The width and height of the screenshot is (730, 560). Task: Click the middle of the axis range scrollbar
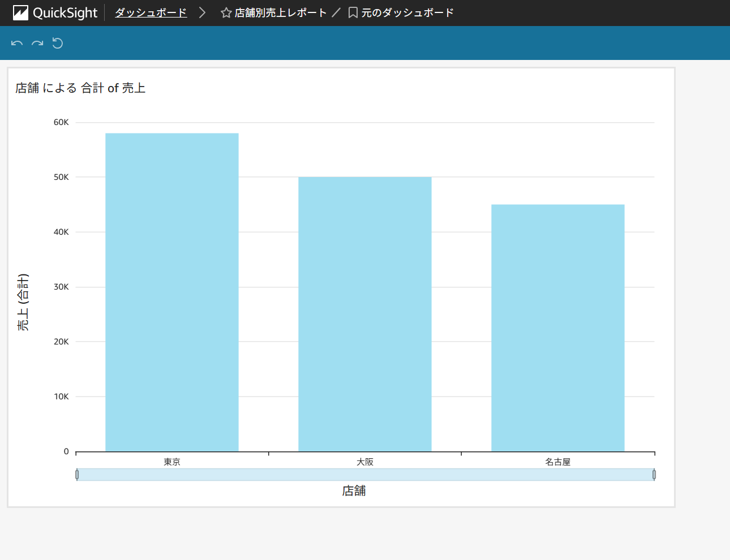coord(366,475)
